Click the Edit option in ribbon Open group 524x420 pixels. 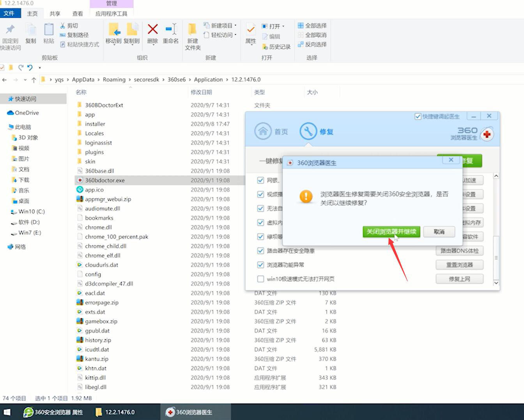point(271,36)
